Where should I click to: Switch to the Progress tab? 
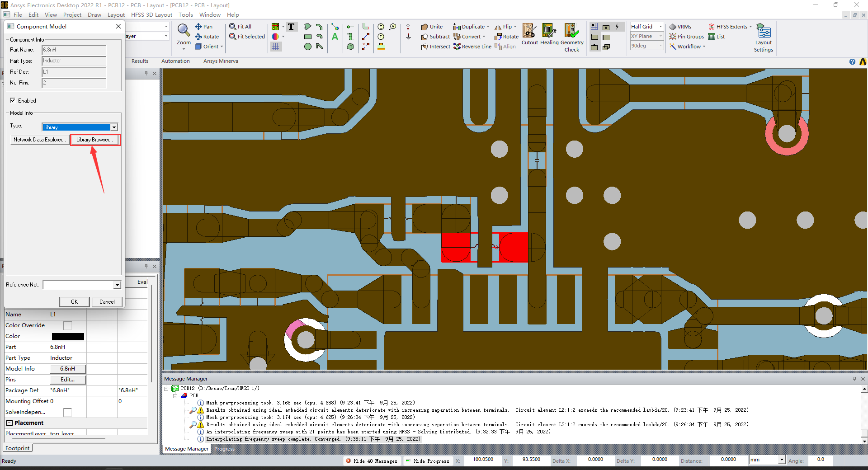224,449
